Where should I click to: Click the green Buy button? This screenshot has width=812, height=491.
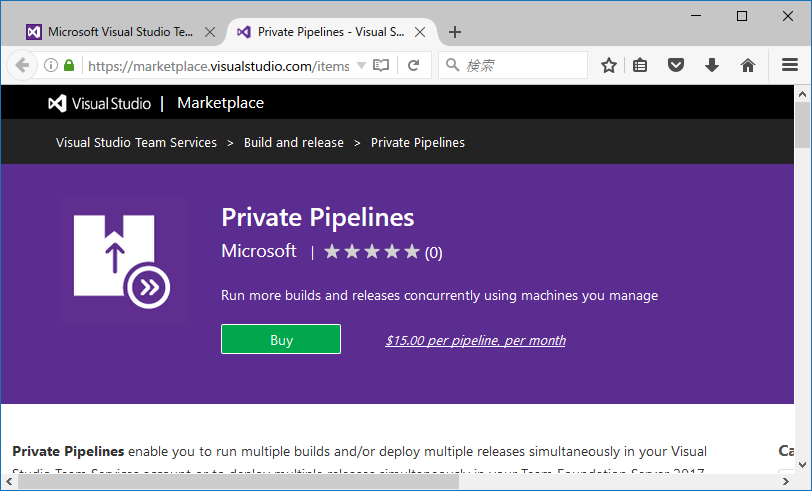(x=281, y=339)
